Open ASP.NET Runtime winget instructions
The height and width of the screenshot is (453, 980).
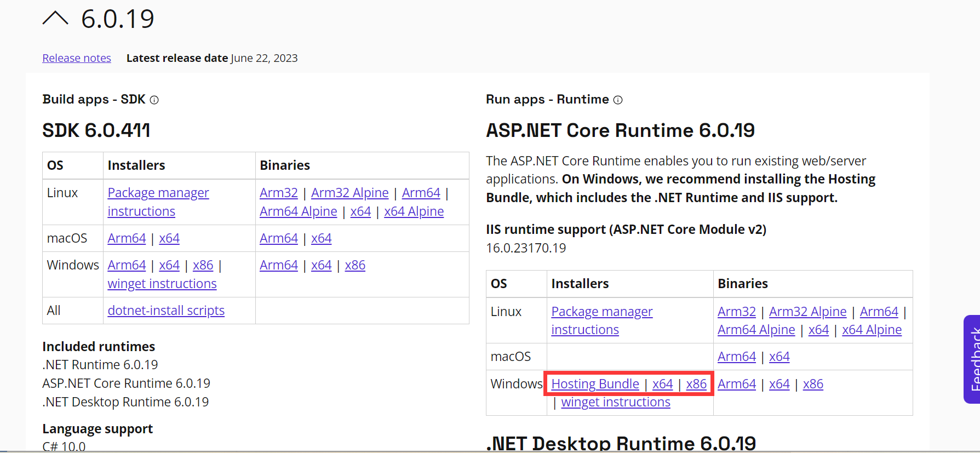(x=616, y=402)
